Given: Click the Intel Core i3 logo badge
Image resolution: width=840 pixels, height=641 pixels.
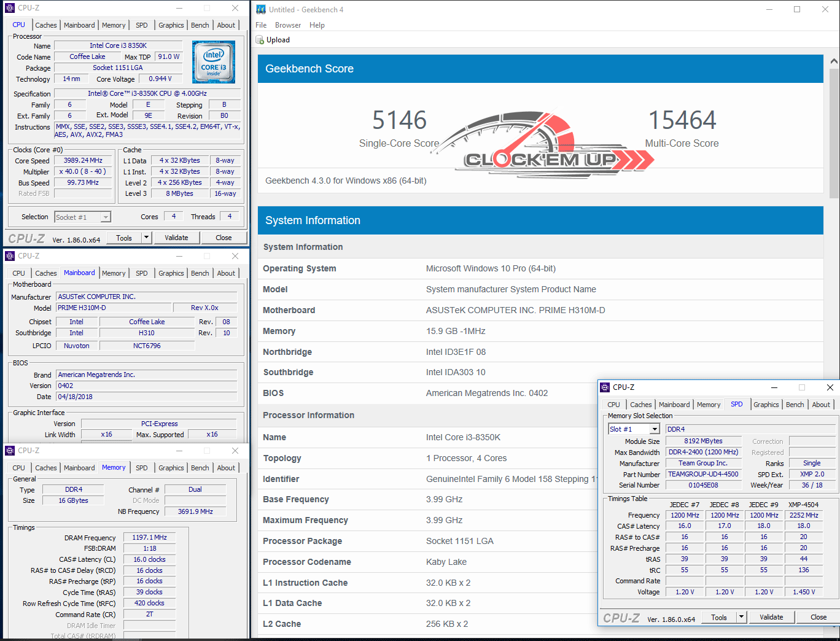Looking at the screenshot, I should pos(214,62).
